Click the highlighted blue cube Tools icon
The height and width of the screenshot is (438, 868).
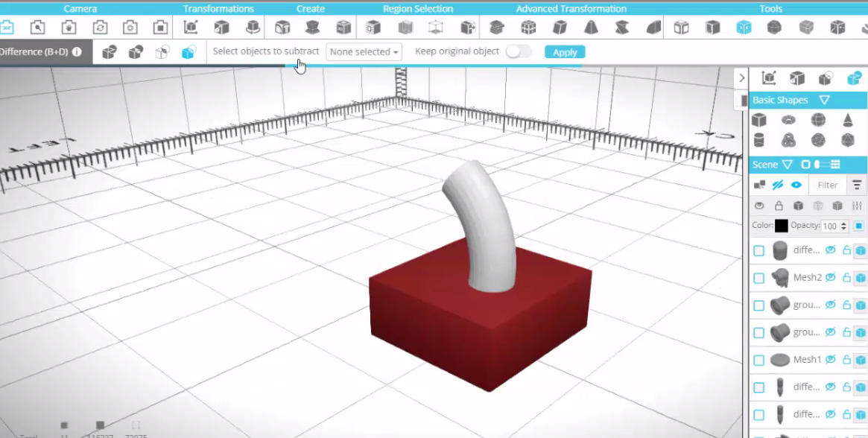tap(744, 27)
